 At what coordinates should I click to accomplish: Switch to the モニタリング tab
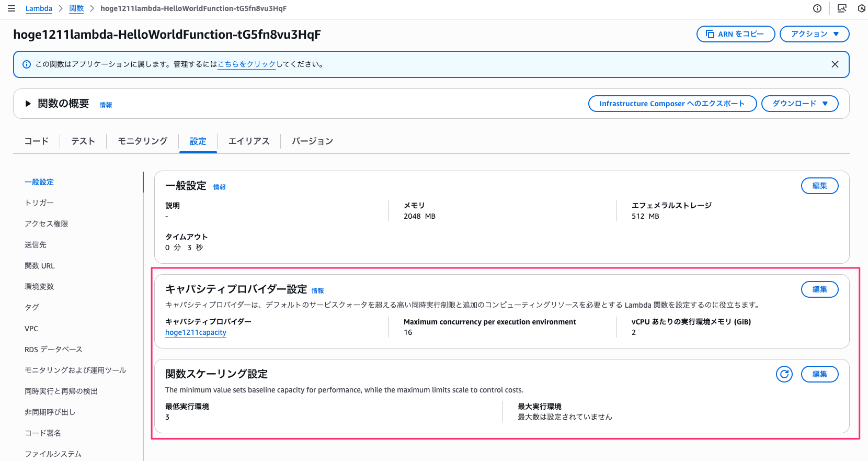[142, 141]
